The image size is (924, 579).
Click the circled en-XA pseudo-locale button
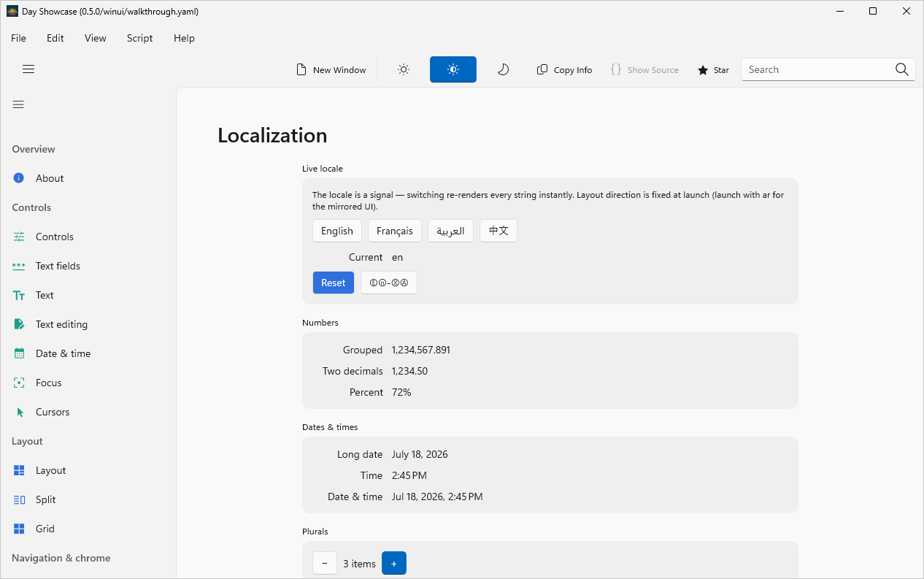[389, 283]
